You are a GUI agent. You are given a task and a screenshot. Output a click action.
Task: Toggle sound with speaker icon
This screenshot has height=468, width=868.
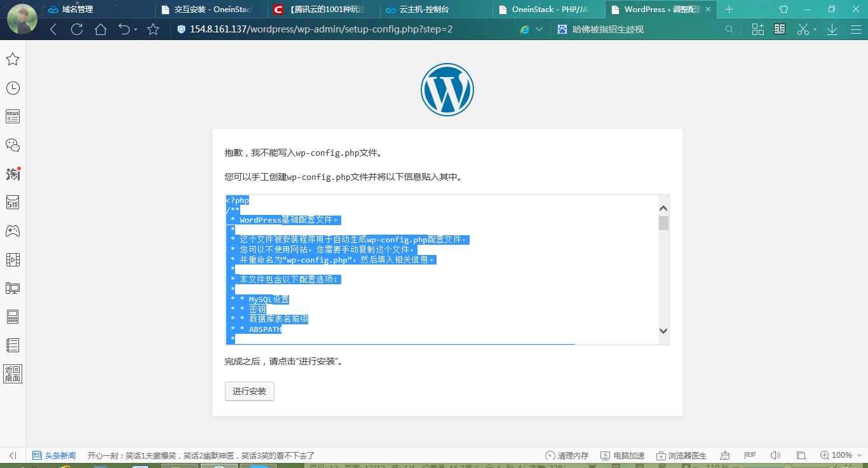[x=775, y=455]
